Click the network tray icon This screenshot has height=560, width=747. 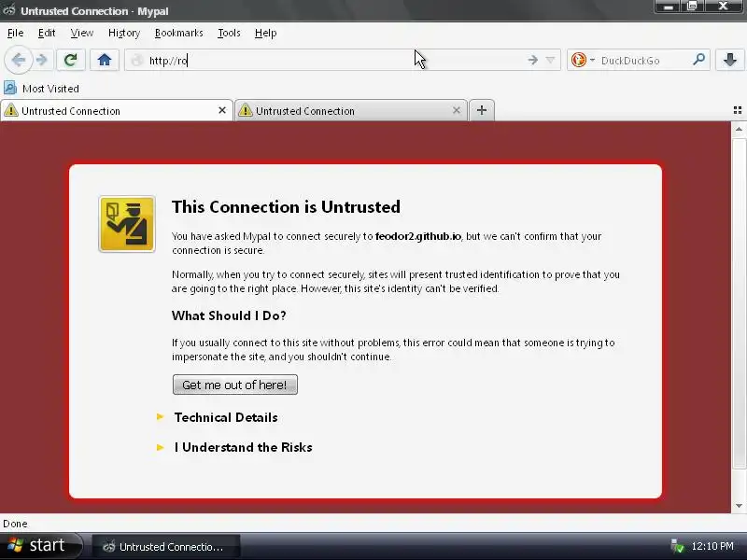click(677, 546)
